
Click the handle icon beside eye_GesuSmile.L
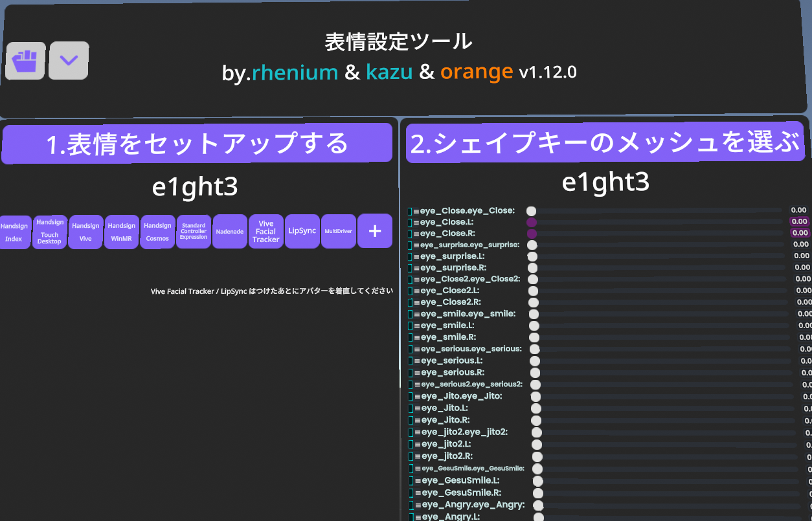pyautogui.click(x=418, y=481)
